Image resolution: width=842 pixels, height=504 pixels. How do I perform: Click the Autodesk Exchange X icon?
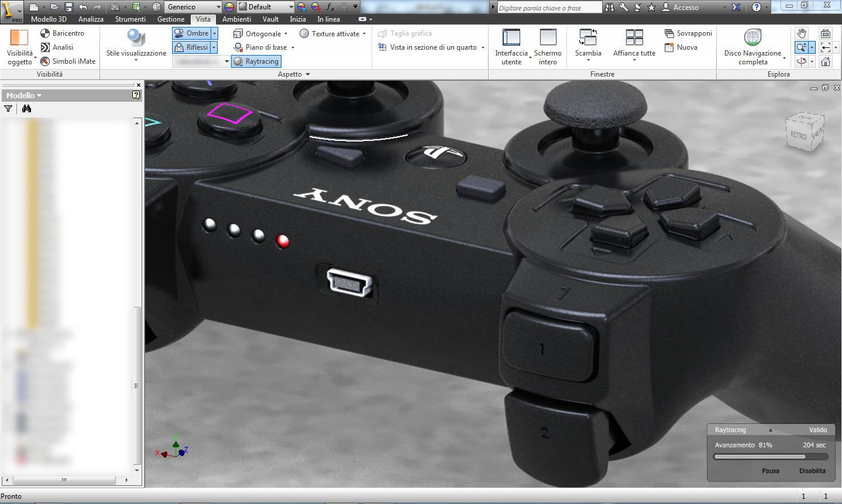[737, 7]
